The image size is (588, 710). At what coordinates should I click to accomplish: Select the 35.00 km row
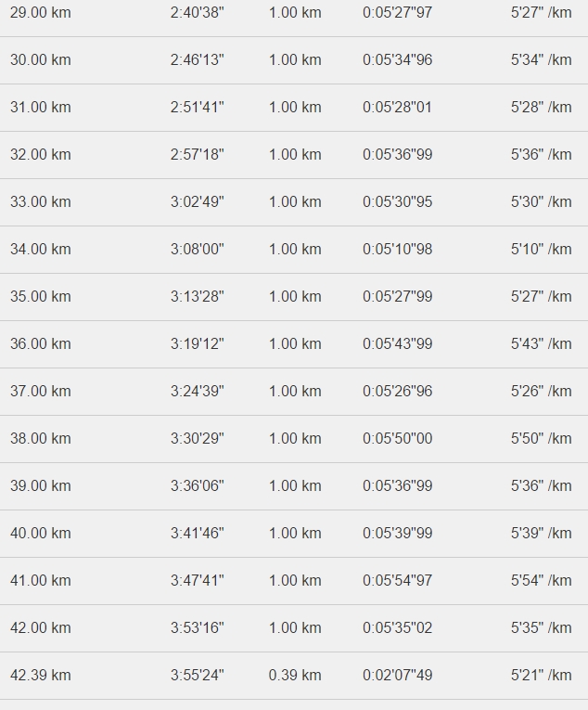tap(294, 297)
